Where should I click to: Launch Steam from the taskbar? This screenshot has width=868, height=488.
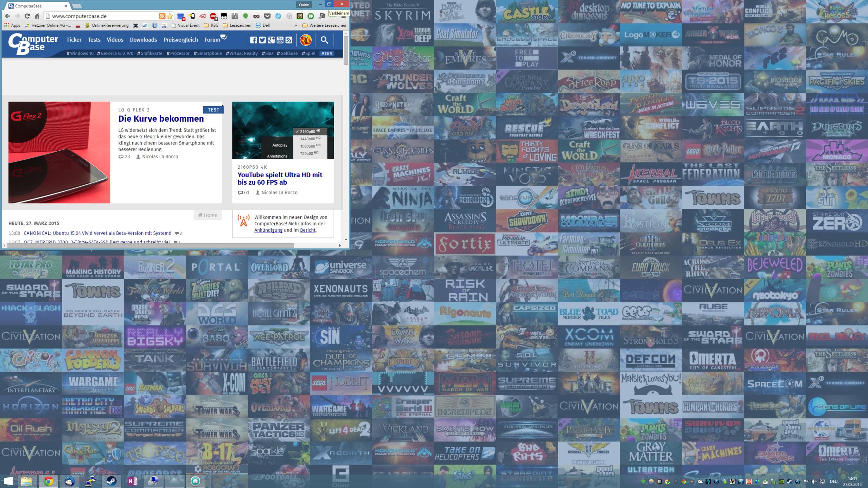coord(111,481)
